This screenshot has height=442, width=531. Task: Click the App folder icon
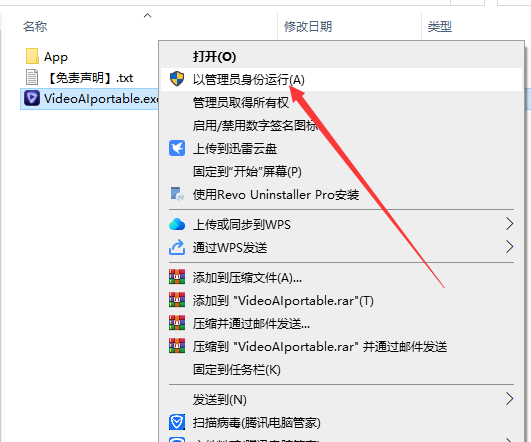click(x=32, y=56)
